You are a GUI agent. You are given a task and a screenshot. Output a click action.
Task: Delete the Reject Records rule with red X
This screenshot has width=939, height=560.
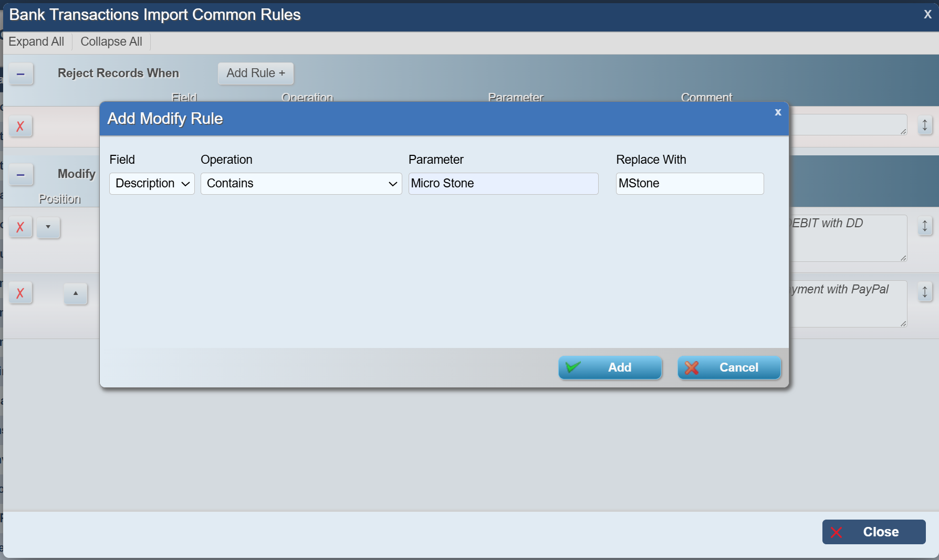click(20, 126)
